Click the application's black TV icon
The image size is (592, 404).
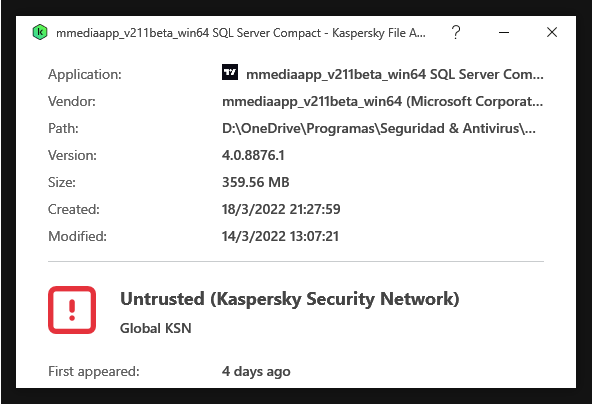pyautogui.click(x=230, y=72)
